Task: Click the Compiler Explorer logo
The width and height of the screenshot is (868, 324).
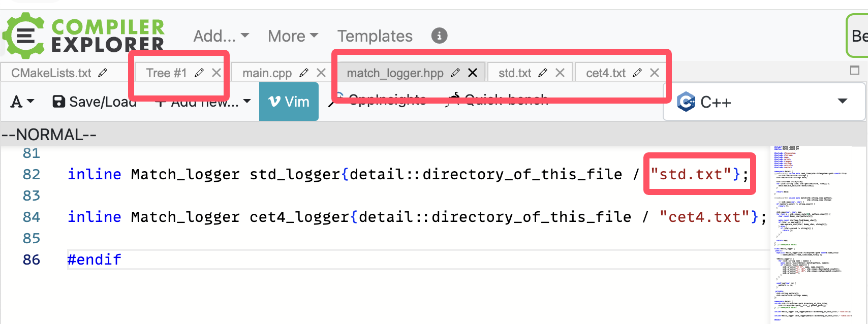Action: tap(83, 35)
